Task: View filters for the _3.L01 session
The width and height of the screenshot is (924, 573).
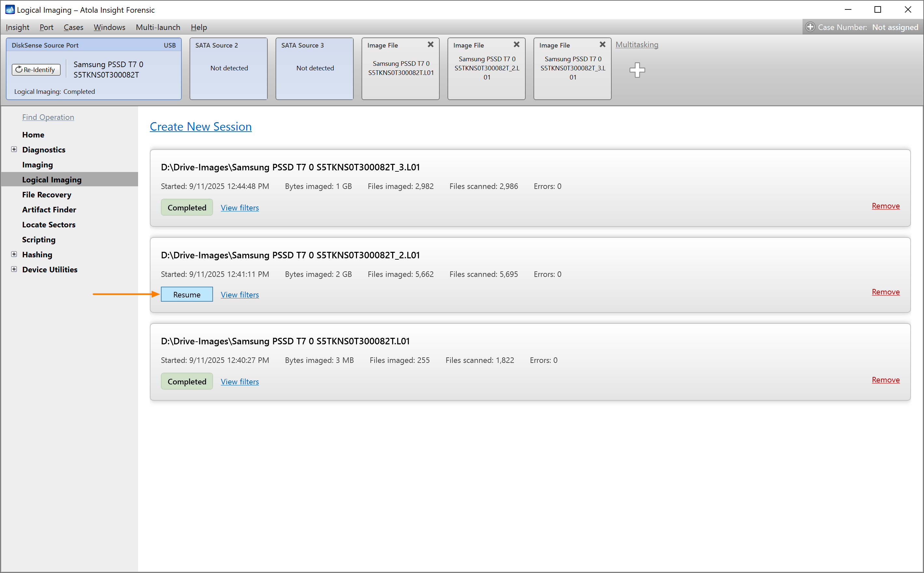Action: pos(240,208)
